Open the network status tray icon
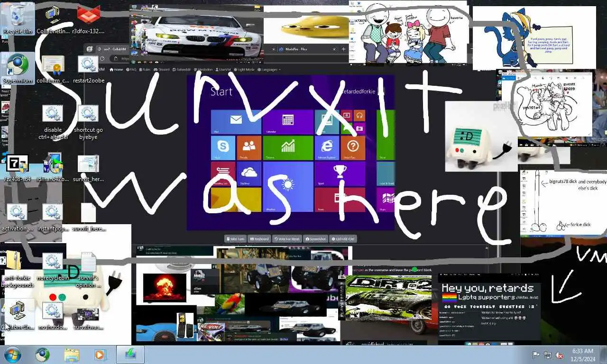This screenshot has height=364, width=607. point(548,355)
